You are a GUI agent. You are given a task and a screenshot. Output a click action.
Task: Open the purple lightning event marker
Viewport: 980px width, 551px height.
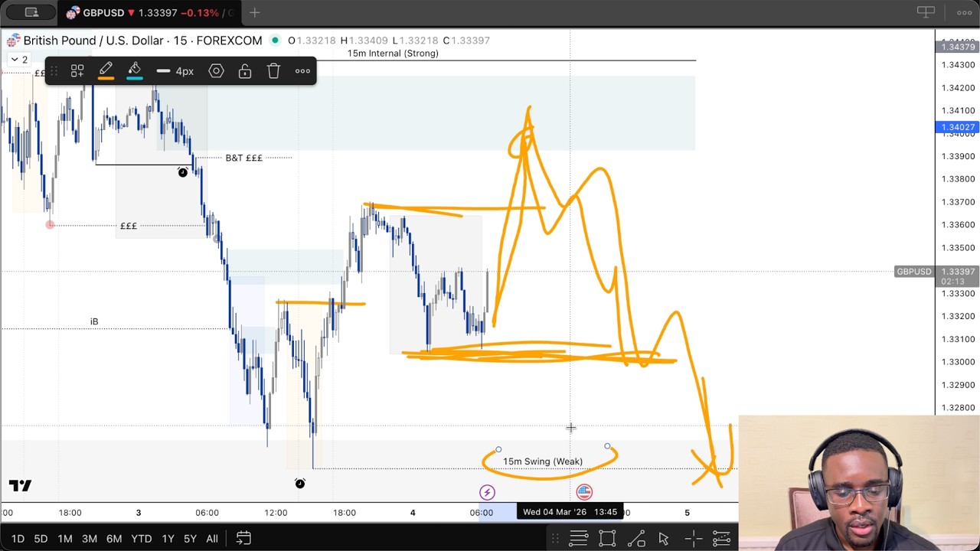point(487,492)
